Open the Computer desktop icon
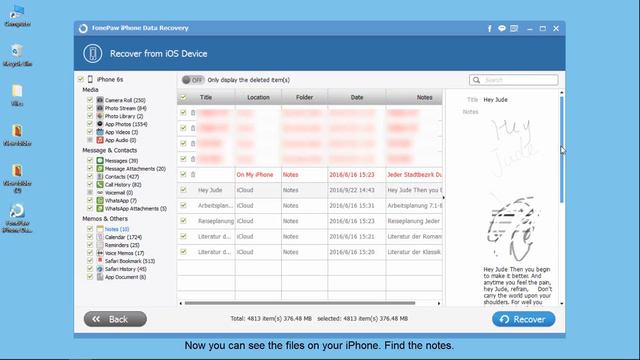Image resolution: width=640 pixels, height=360 pixels. (x=17, y=12)
